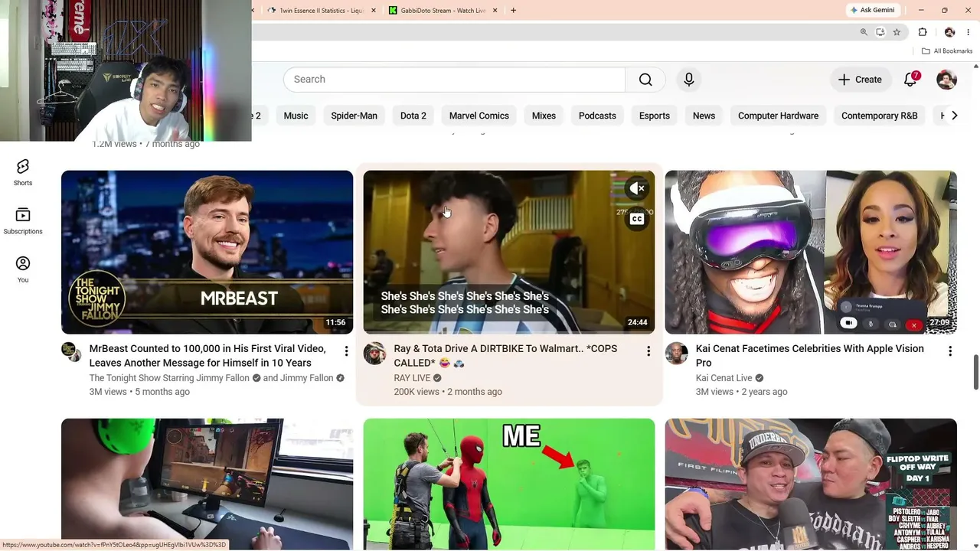
Task: Open Chrome extensions puzzle icon
Action: (x=923, y=32)
